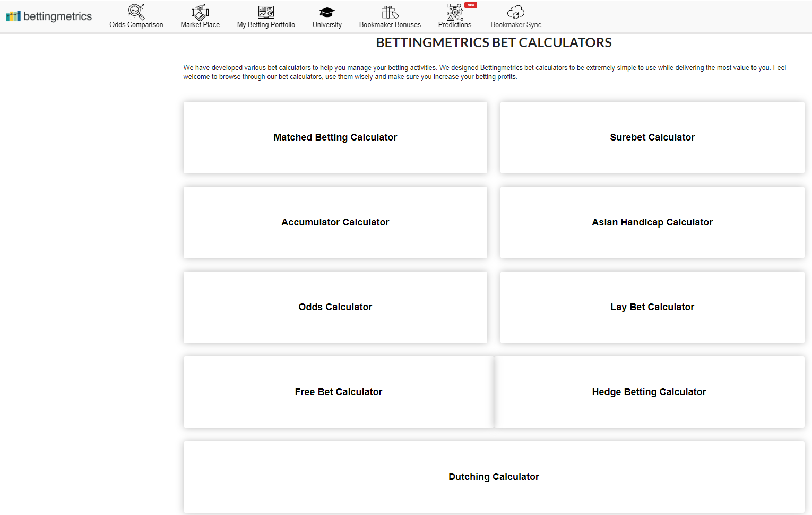Open the Accumulator Calculator card
The image size is (812, 515).
pyautogui.click(x=335, y=222)
